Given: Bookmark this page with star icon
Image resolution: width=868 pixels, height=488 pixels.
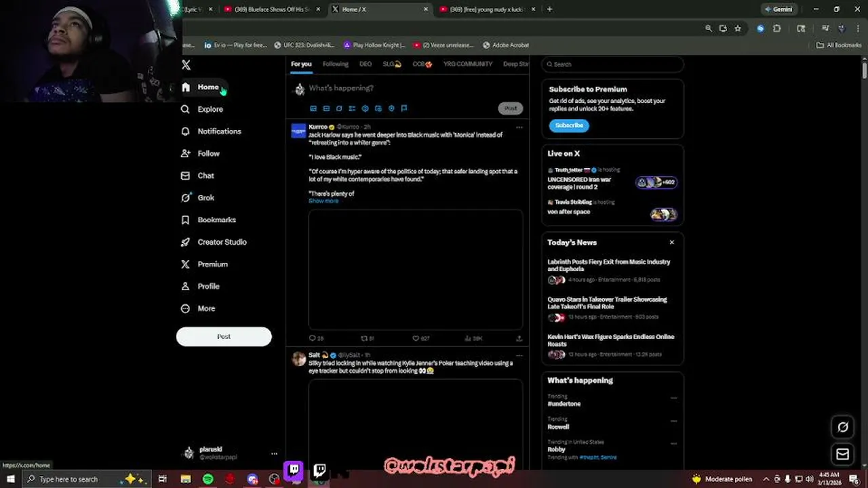Looking at the screenshot, I should [738, 28].
